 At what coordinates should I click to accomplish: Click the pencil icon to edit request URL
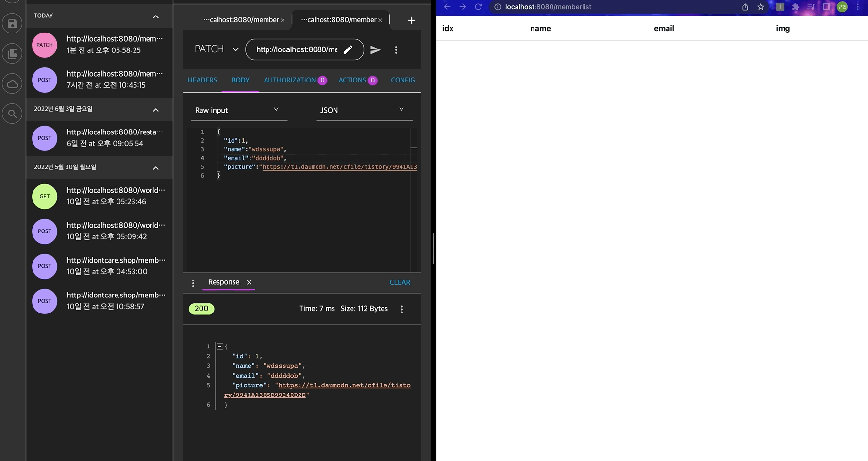pos(348,49)
